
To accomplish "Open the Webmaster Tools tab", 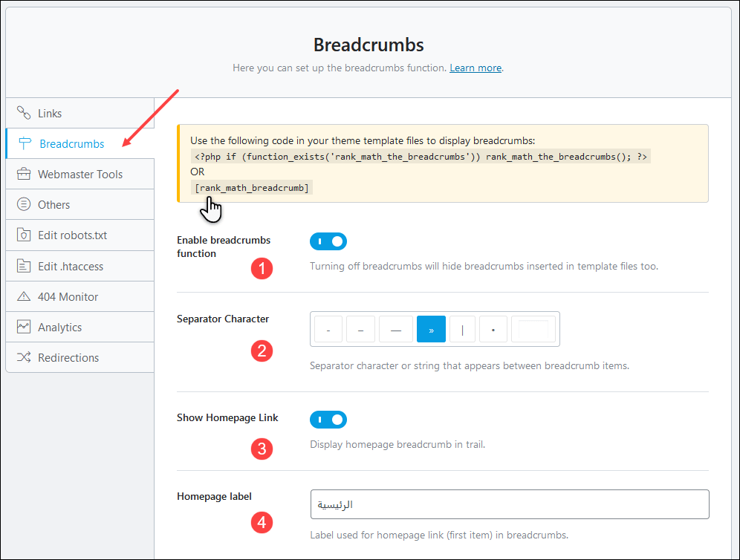I will 80,174.
